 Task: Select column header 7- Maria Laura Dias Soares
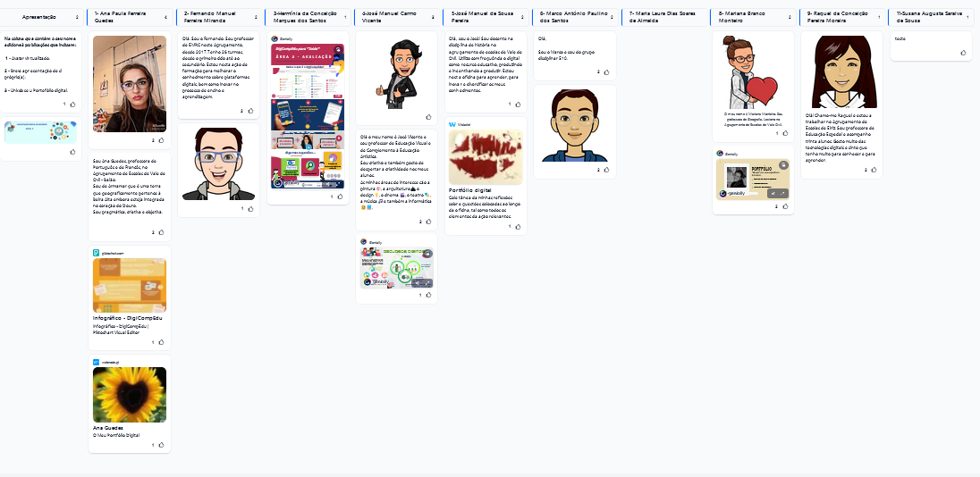click(x=661, y=17)
